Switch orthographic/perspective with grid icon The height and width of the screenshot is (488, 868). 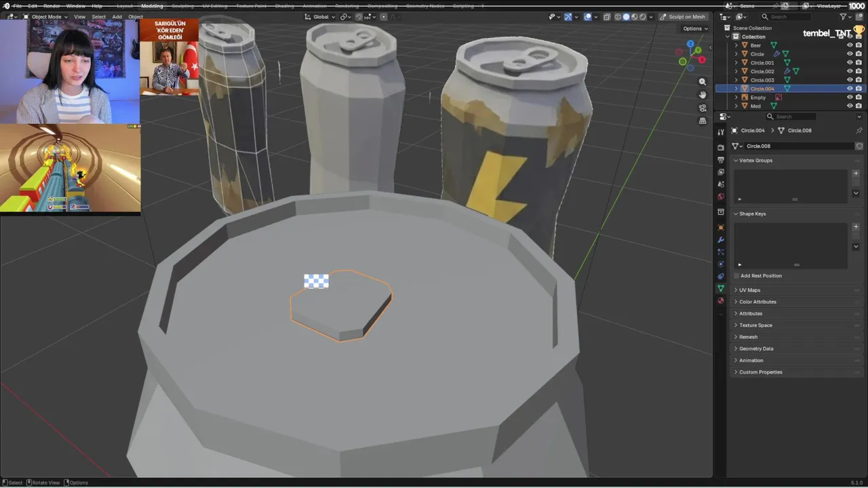pos(703,121)
